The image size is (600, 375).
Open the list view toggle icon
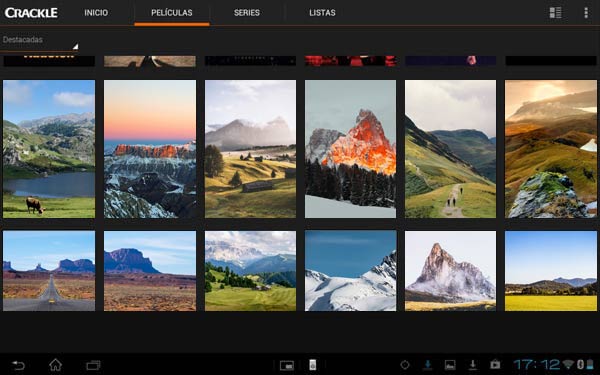coord(555,13)
